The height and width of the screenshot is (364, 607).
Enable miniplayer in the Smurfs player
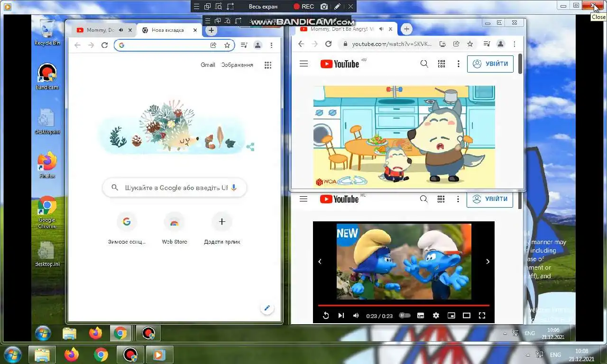451,316
